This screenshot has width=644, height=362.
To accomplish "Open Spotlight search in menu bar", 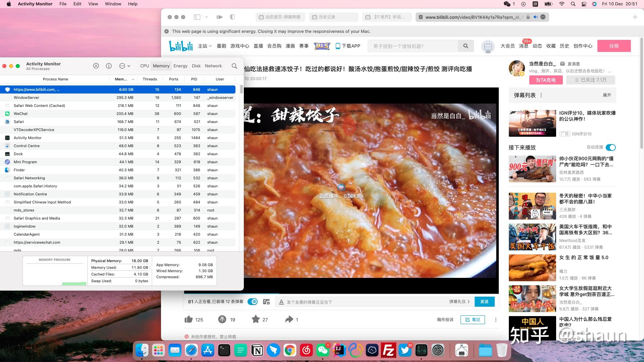I will click(573, 4).
